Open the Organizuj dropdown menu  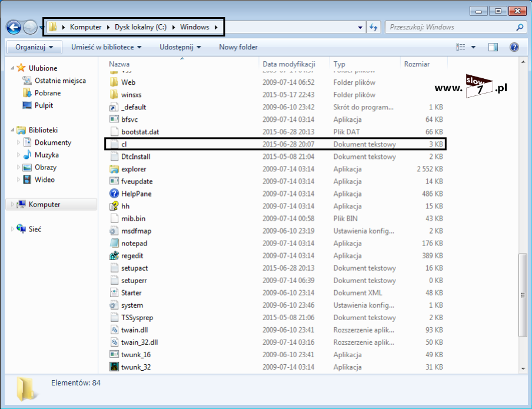(x=34, y=47)
